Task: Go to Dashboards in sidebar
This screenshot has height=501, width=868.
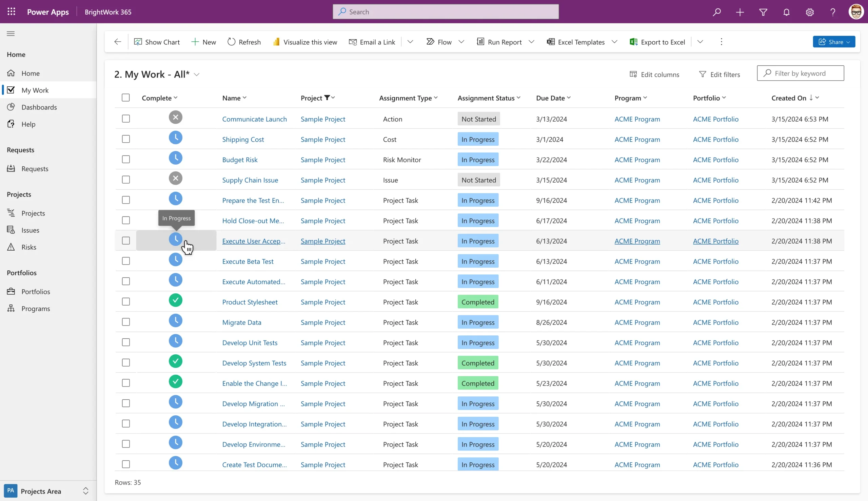Action: tap(39, 107)
